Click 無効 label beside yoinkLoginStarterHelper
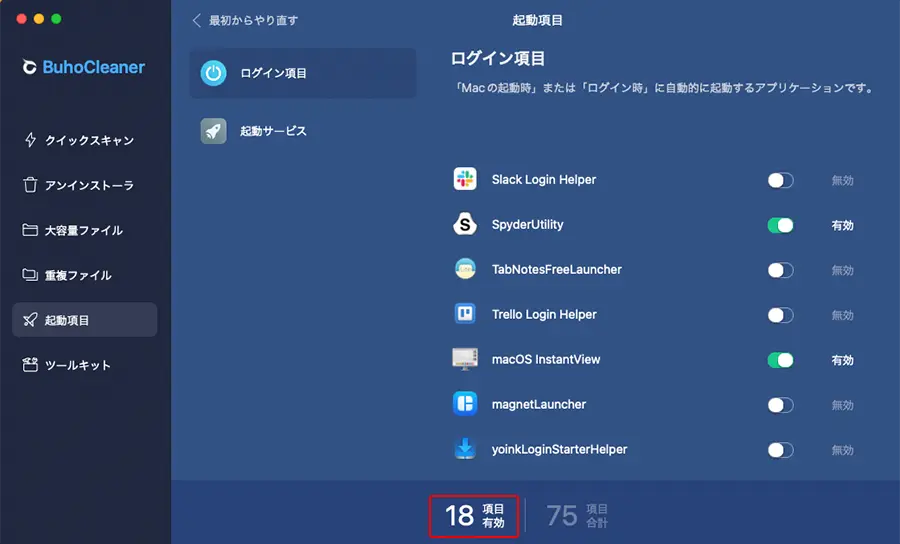Screen dimensions: 900x544 [x=843, y=450]
